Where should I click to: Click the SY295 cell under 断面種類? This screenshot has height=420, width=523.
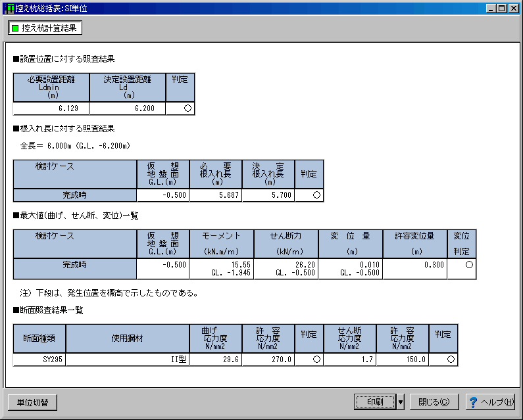click(x=39, y=360)
